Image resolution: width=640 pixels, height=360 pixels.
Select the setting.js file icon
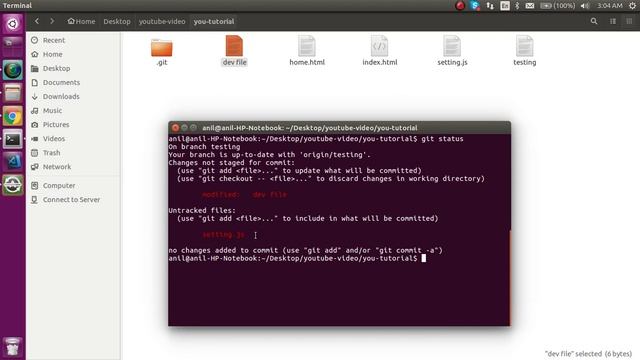pyautogui.click(x=452, y=46)
